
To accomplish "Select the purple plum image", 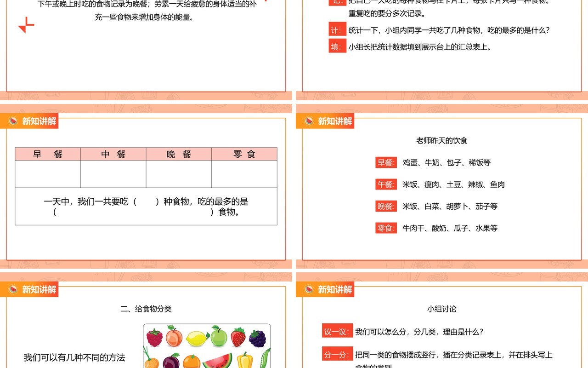I will tap(171, 361).
